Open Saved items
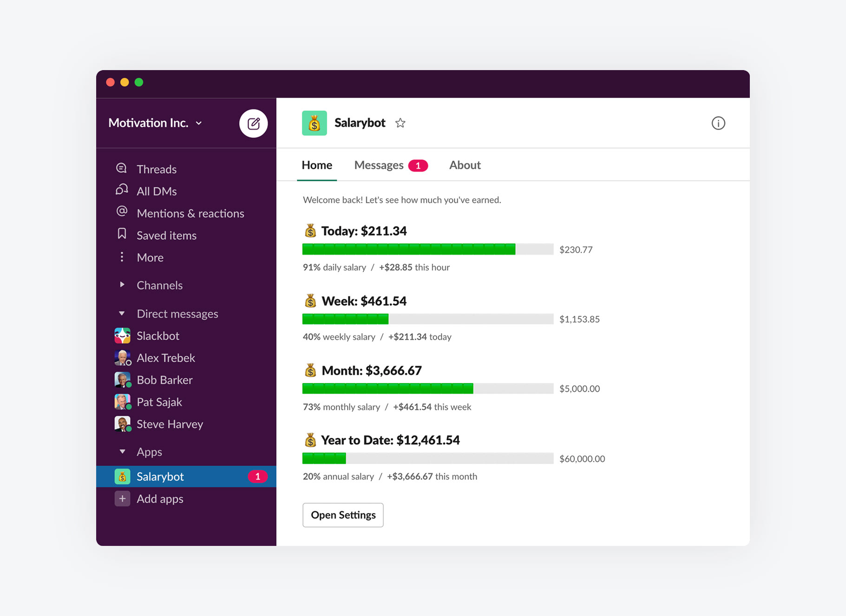 (166, 235)
